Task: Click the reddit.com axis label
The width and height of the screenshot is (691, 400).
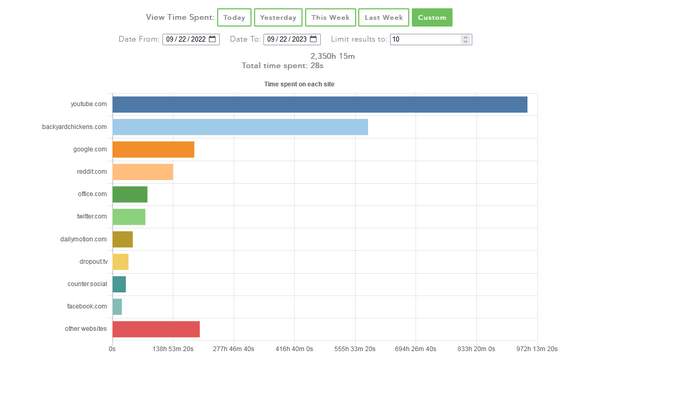Action: click(92, 172)
